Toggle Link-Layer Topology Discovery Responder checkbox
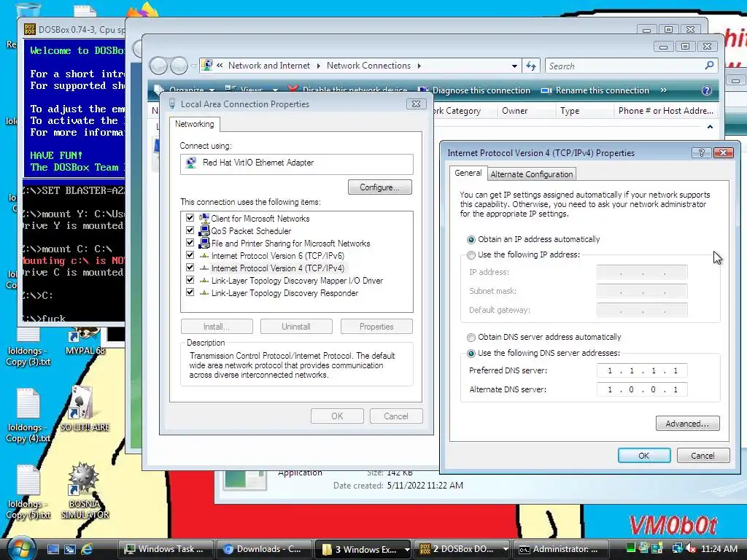 190,292
